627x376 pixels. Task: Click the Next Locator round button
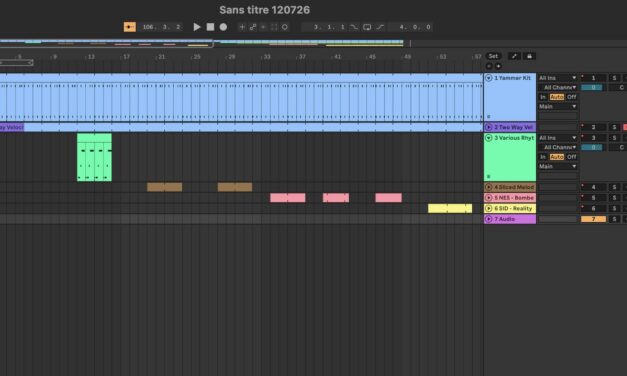click(x=498, y=66)
